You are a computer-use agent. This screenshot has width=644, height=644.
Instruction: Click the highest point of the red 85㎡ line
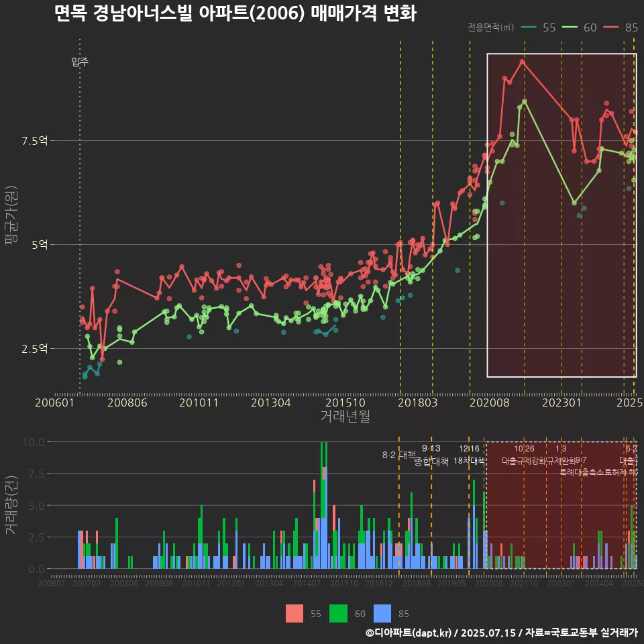tap(522, 62)
